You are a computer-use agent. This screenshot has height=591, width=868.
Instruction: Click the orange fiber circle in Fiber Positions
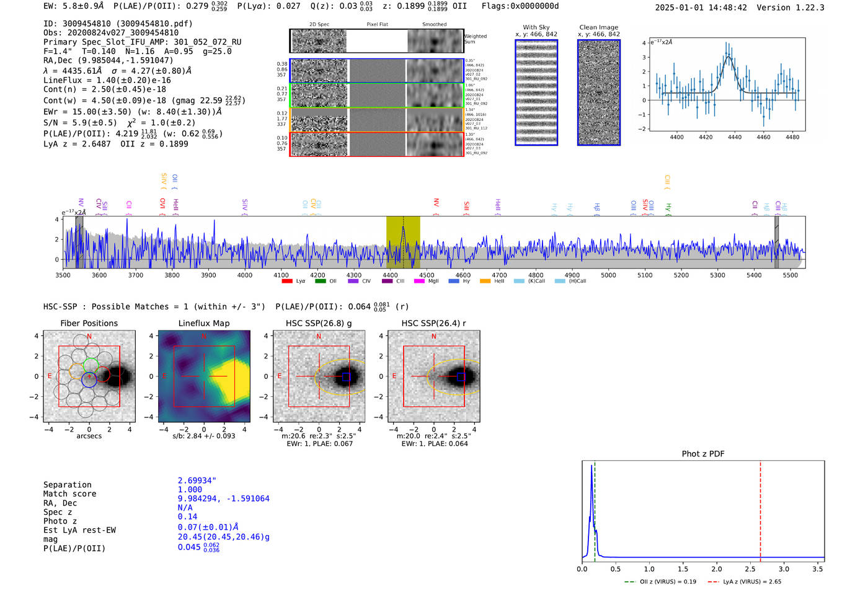pyautogui.click(x=77, y=373)
